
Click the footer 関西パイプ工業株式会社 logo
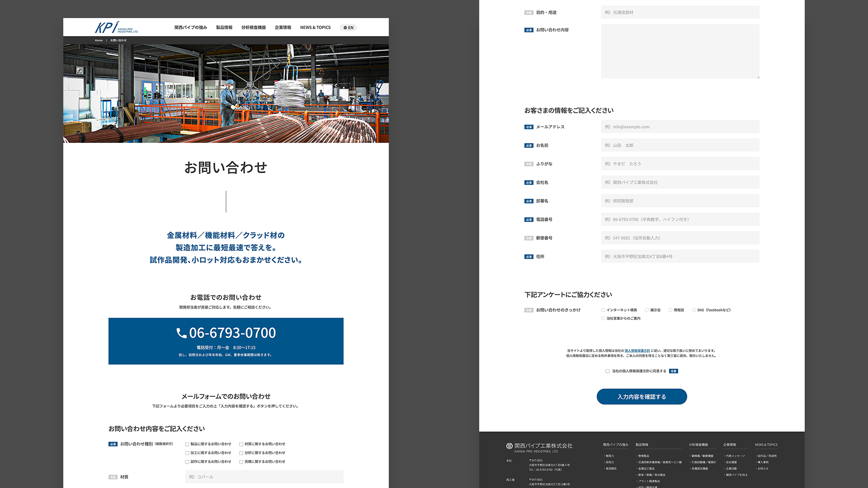pyautogui.click(x=539, y=447)
